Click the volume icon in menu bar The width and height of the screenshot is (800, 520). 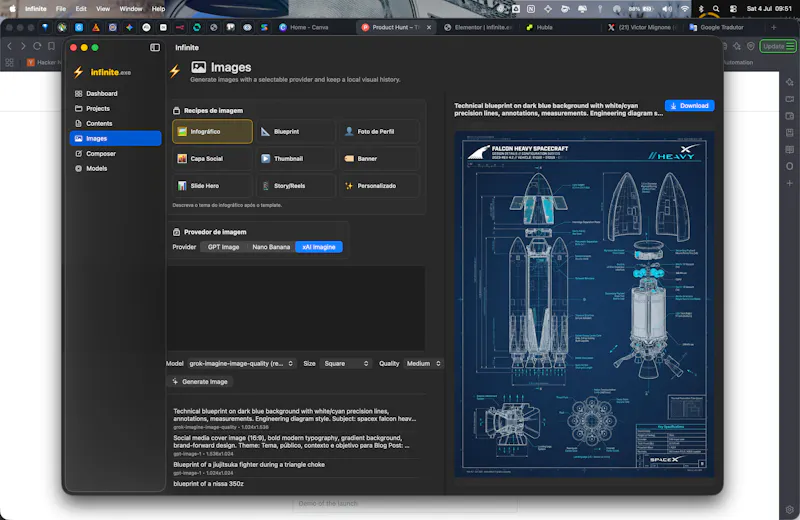(667, 9)
